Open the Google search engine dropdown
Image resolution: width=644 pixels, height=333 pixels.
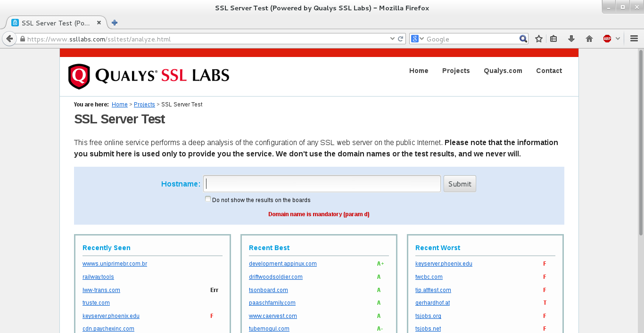(x=417, y=39)
